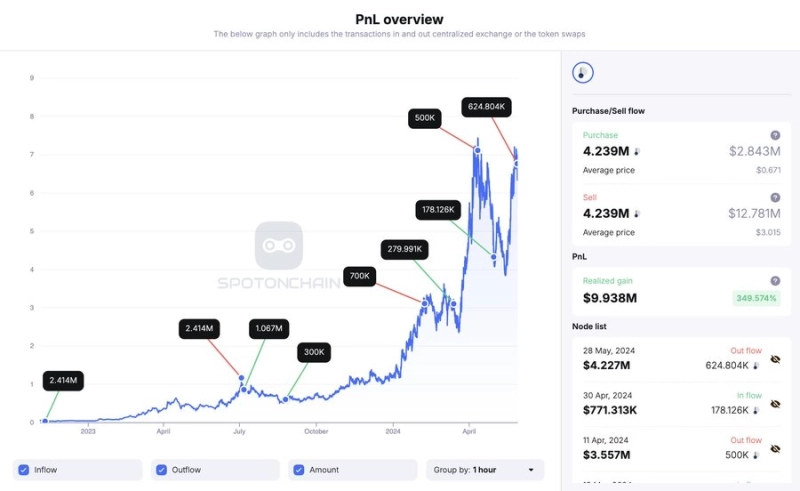Click the help icon beside Sell
Image resolution: width=800 pixels, height=491 pixels.
point(774,197)
